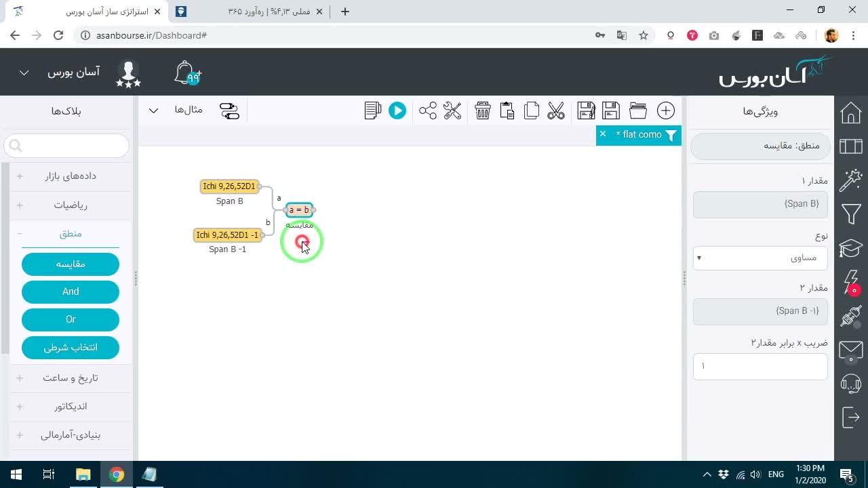The image size is (868, 488).
Task: Expand the داده‌های بازار category
Action: (70, 176)
